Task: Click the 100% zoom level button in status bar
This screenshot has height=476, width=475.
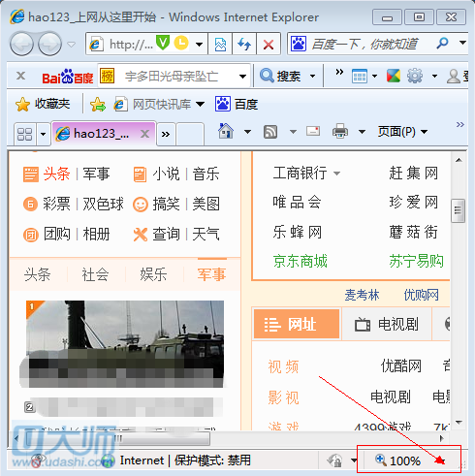Action: (398, 460)
